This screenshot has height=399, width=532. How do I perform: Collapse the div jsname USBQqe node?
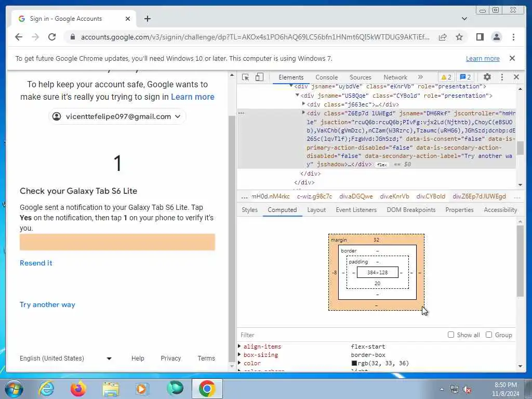coord(297,96)
